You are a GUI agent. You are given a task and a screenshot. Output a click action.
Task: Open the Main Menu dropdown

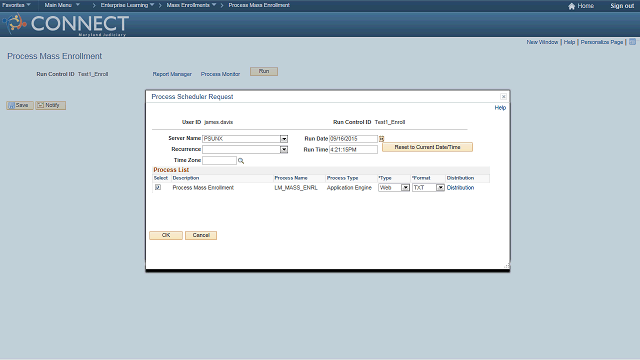tap(62, 5)
